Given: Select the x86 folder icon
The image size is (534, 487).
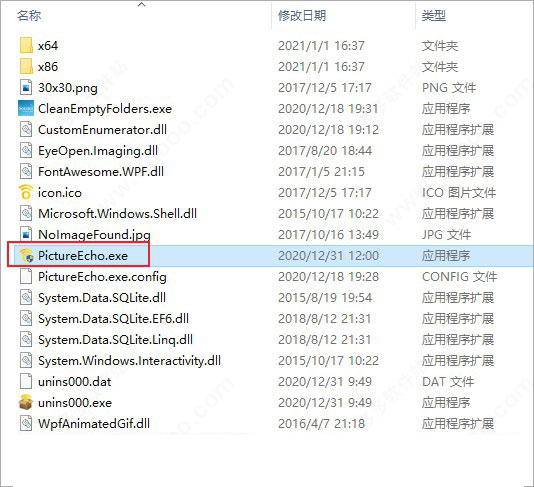Looking at the screenshot, I should tap(26, 66).
